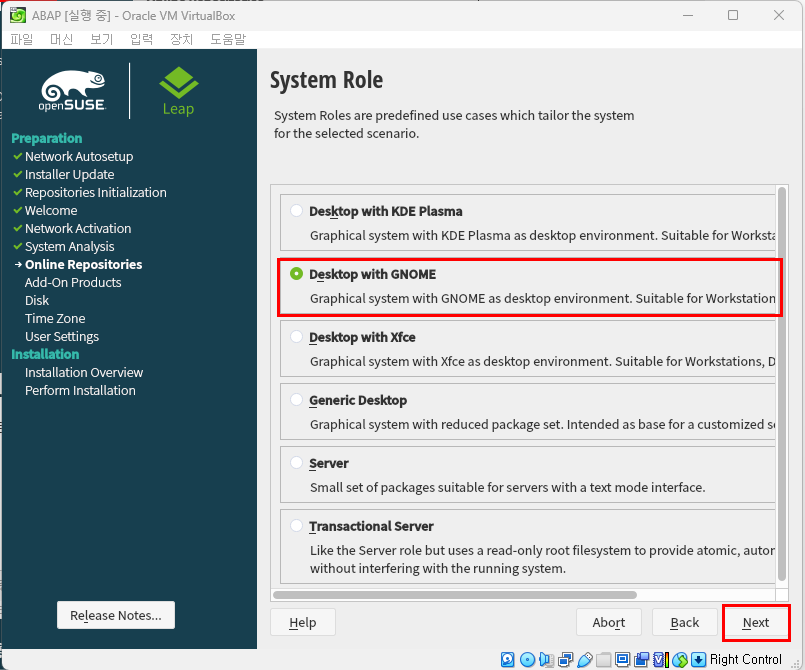Screen dimensions: 805x670
Task: Click System Analysis completed step
Action: pos(69,246)
